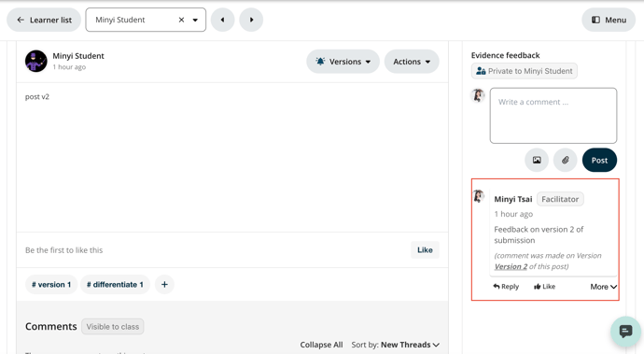Open the chat support widget
644x354 pixels.
coord(625,331)
